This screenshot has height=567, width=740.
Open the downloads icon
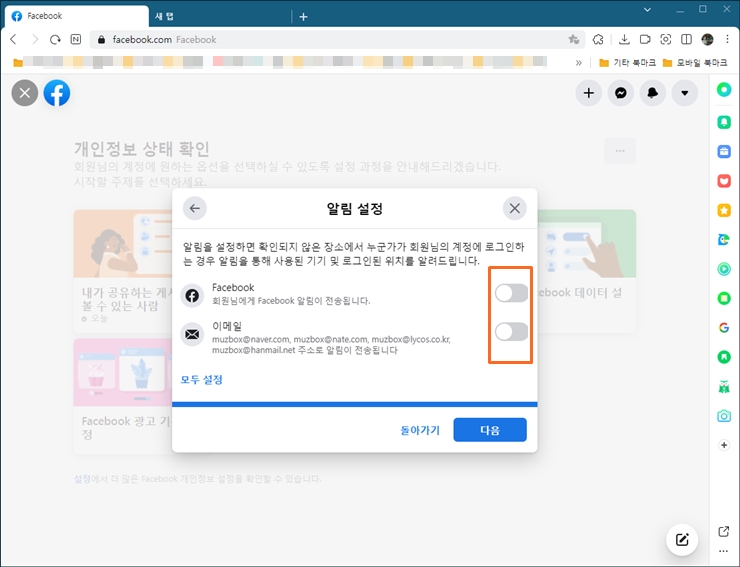point(624,40)
